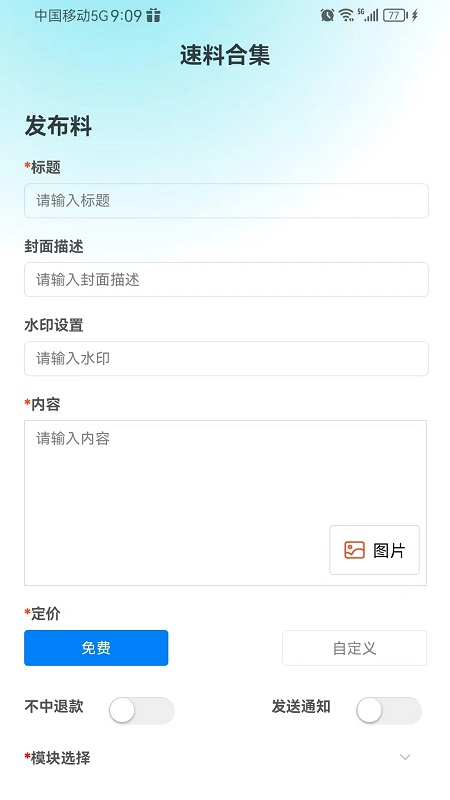Turn on the 发送通知 switch
The height and width of the screenshot is (800, 450).
point(389,710)
